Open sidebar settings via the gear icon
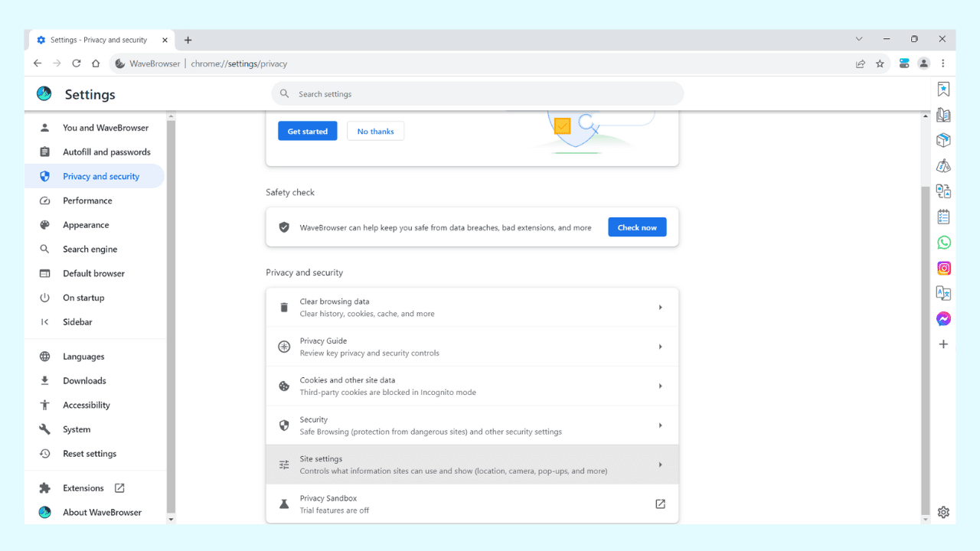Screen dimensions: 980x551 943,512
